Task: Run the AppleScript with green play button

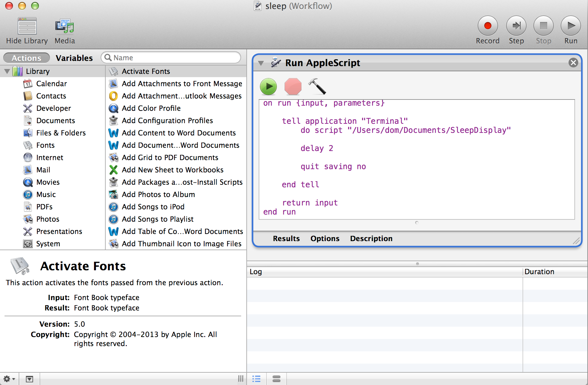Action: 268,87
